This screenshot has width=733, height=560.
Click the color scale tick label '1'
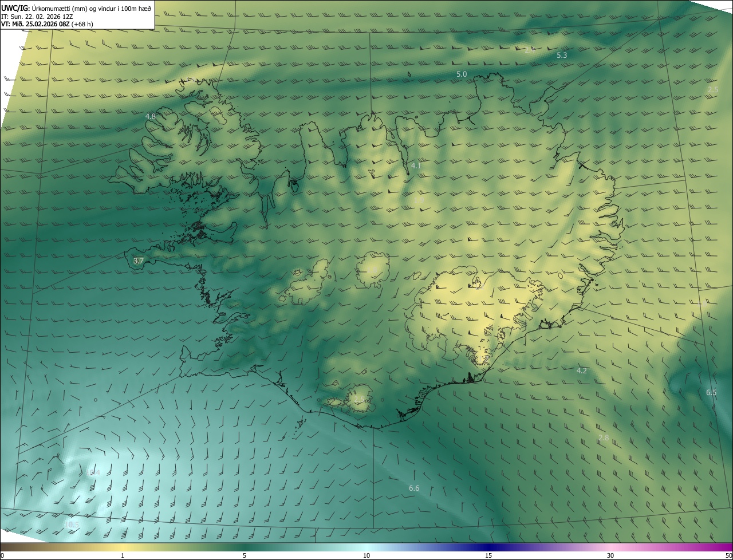click(x=123, y=556)
